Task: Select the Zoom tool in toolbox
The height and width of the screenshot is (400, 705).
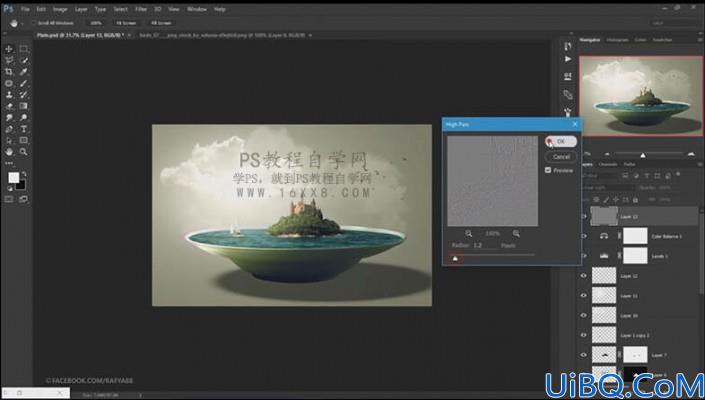Action: click(x=23, y=152)
